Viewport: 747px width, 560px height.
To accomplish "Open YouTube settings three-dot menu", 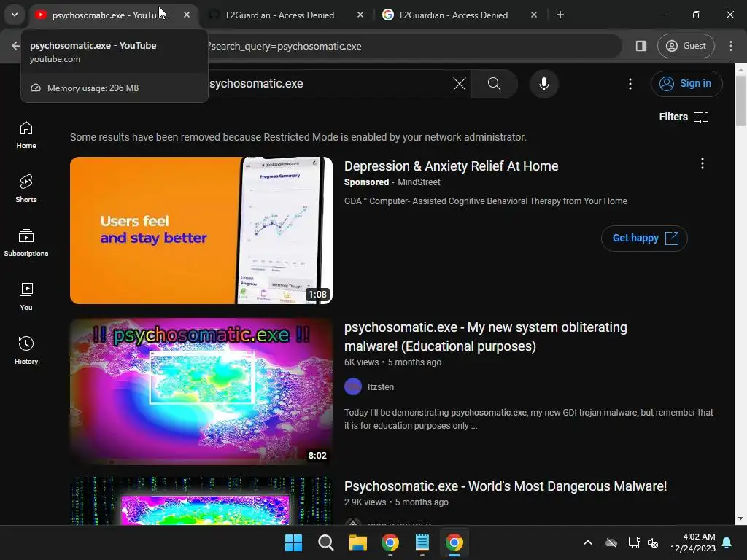I will coord(630,84).
